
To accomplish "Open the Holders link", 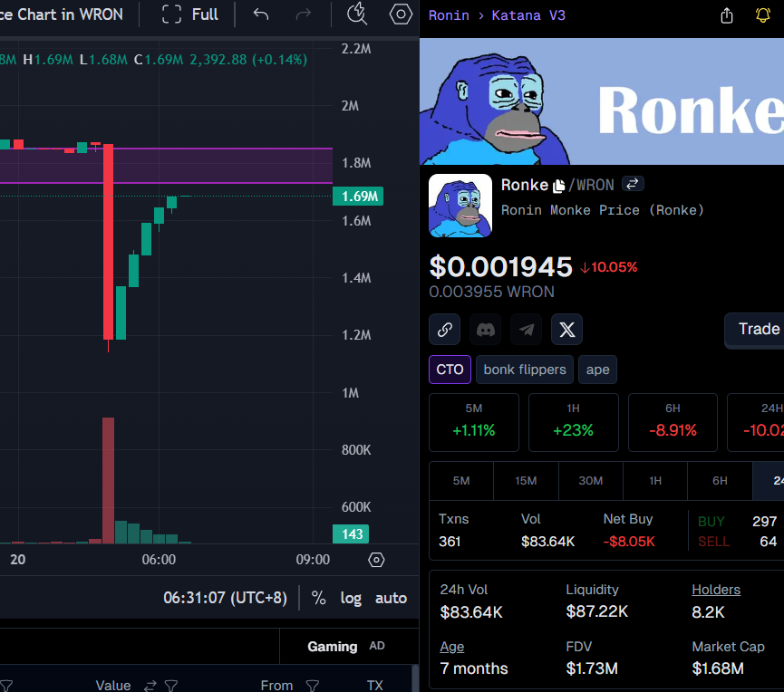I will click(x=715, y=590).
